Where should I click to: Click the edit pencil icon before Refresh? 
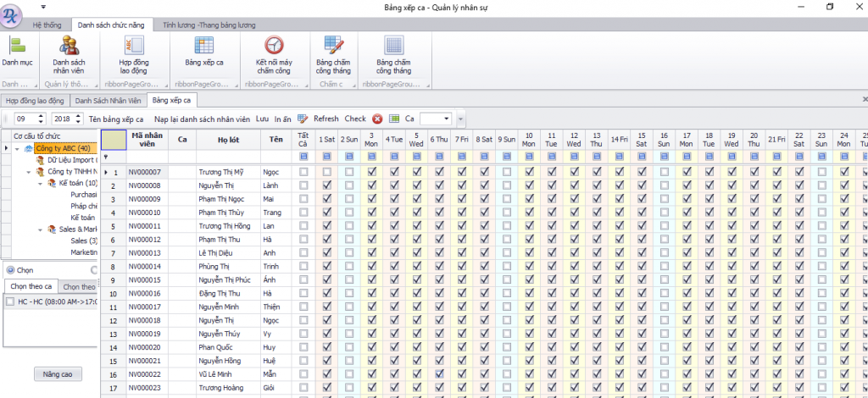(303, 119)
